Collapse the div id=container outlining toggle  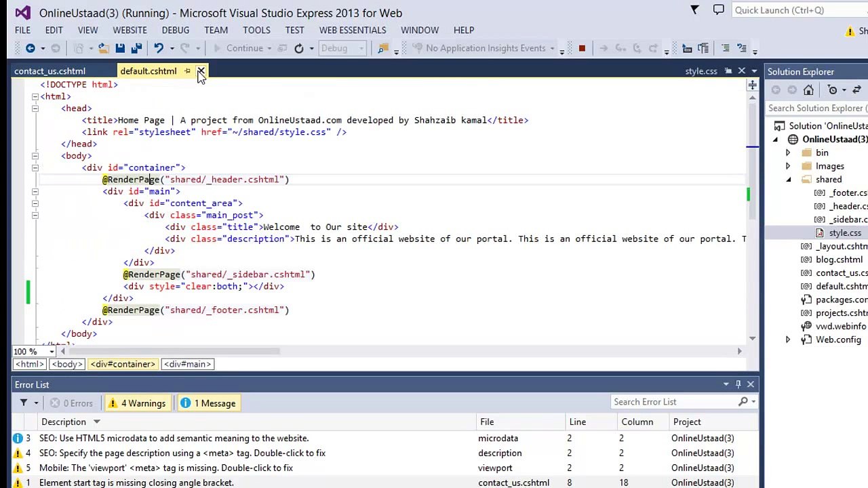coord(35,167)
